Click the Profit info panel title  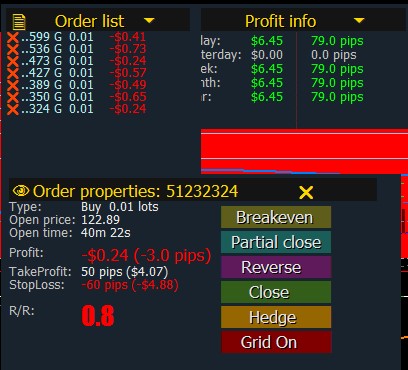[x=280, y=22]
